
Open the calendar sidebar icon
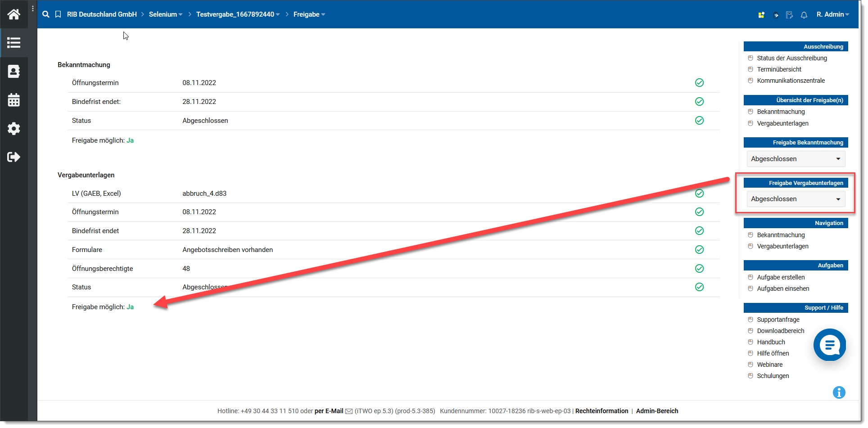coord(14,100)
